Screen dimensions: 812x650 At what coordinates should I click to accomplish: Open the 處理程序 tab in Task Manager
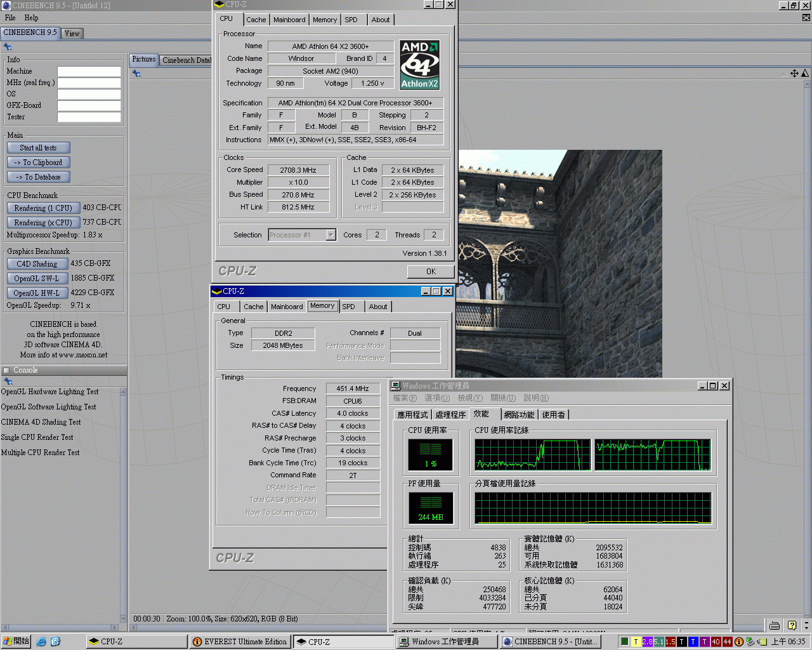click(x=450, y=415)
